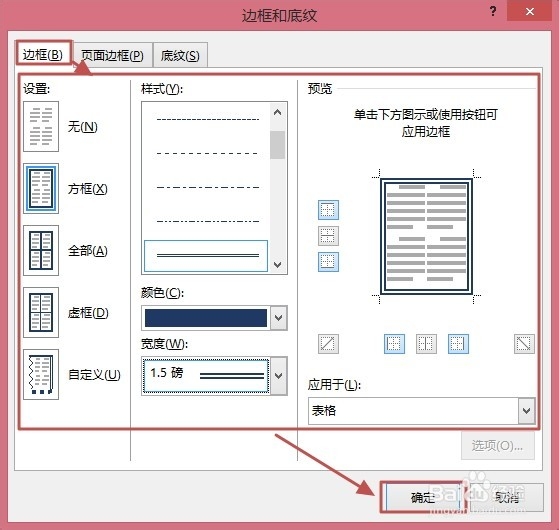
Task: Switch to the 页面边框(P) tab
Action: pyautogui.click(x=112, y=56)
